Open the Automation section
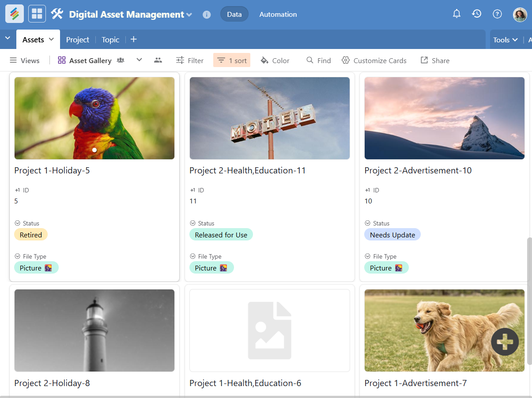Screen dimensions: 532x398 pyautogui.click(x=278, y=15)
